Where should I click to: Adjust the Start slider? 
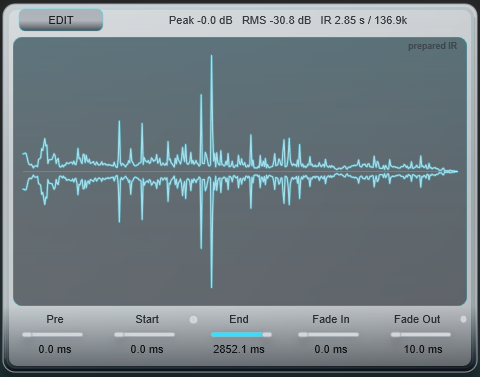point(144,334)
